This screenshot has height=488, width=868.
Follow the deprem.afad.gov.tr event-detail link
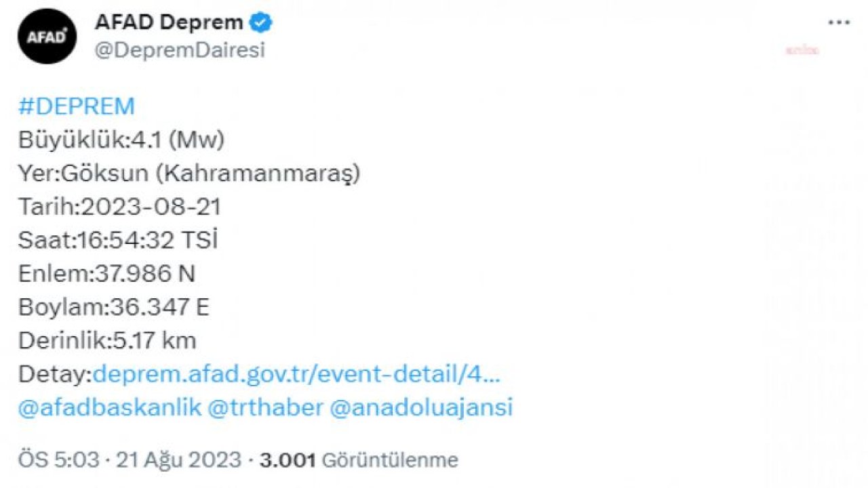point(296,374)
